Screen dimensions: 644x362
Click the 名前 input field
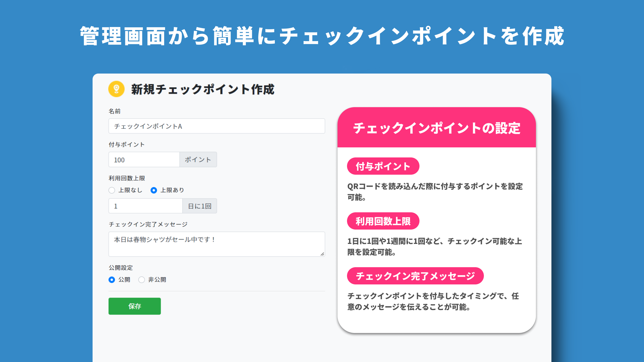216,126
